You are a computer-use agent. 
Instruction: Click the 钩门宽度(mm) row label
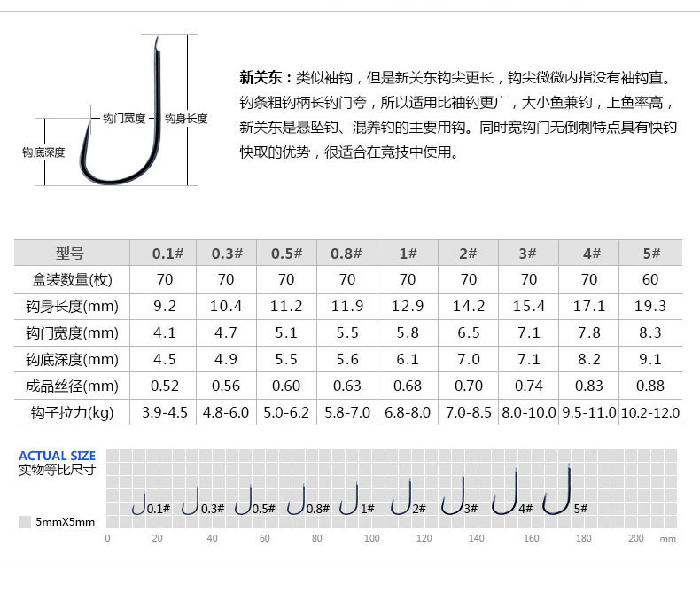click(x=72, y=332)
